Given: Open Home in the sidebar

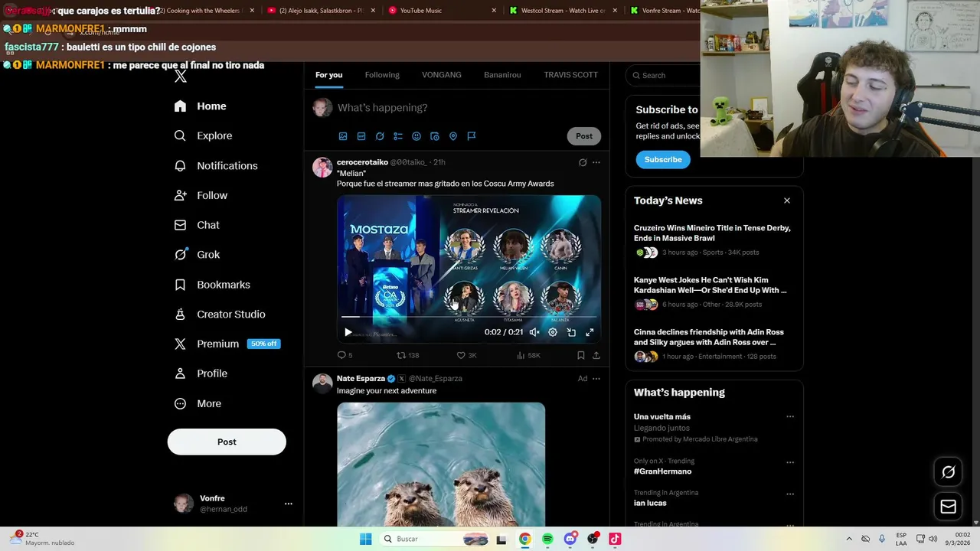Looking at the screenshot, I should pos(201,106).
